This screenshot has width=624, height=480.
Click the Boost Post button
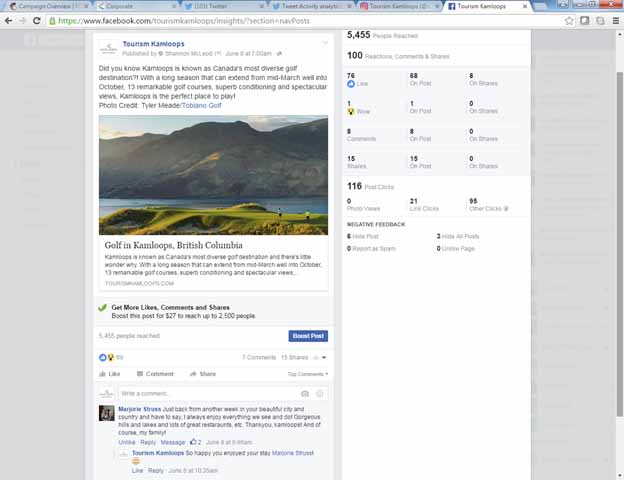pyautogui.click(x=308, y=336)
